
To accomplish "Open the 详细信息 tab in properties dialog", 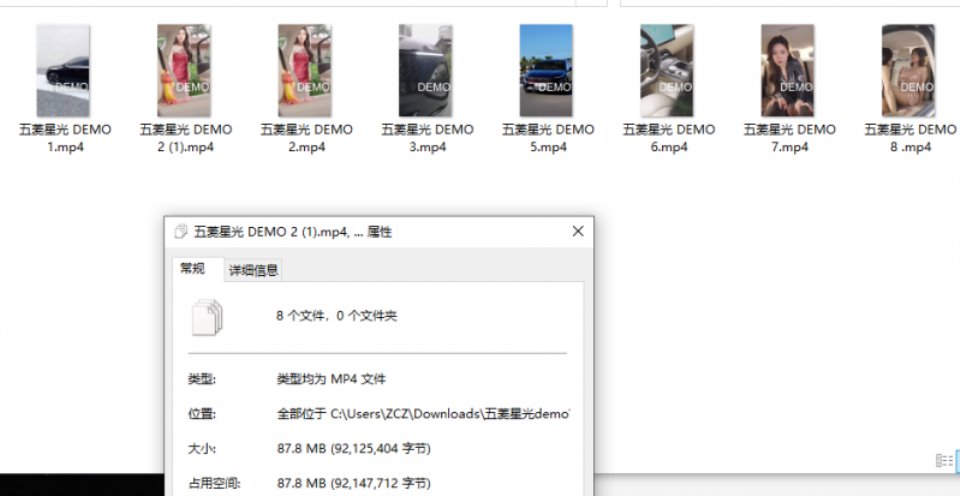I will [x=253, y=270].
